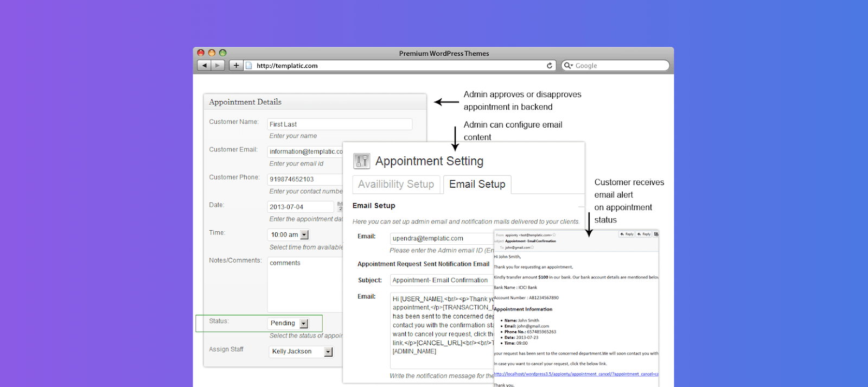
Task: Edit the admin email upendra@templatic.com field
Action: pos(442,238)
